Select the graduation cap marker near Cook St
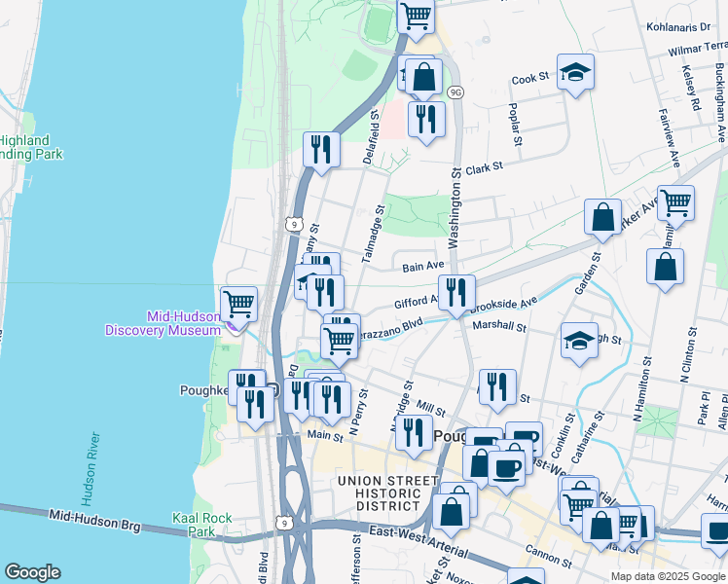728x584 pixels. [x=576, y=72]
